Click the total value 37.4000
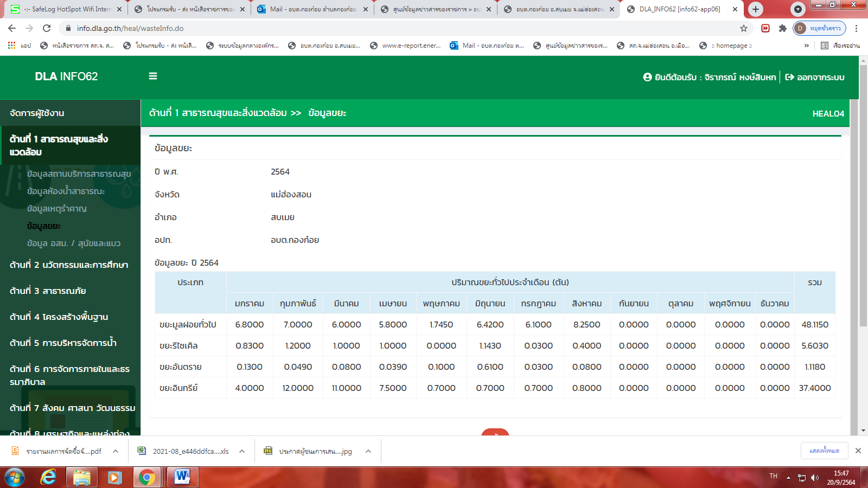 tap(815, 388)
